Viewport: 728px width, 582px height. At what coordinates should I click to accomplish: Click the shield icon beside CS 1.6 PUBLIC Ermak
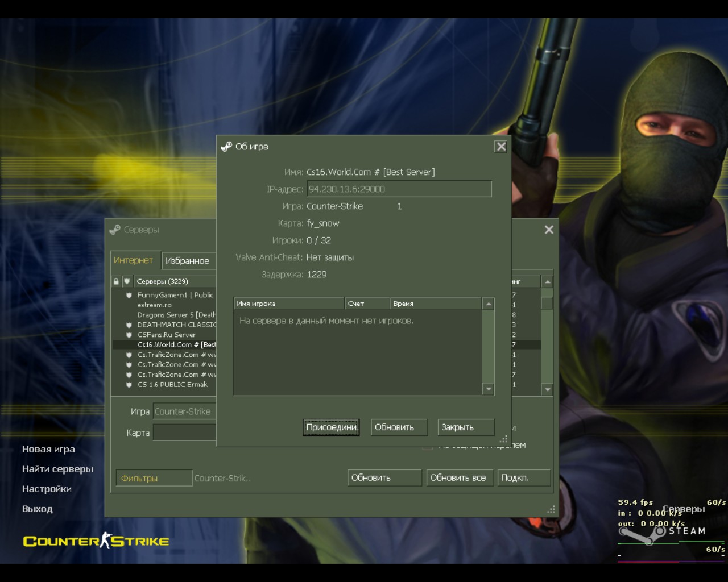tap(129, 385)
